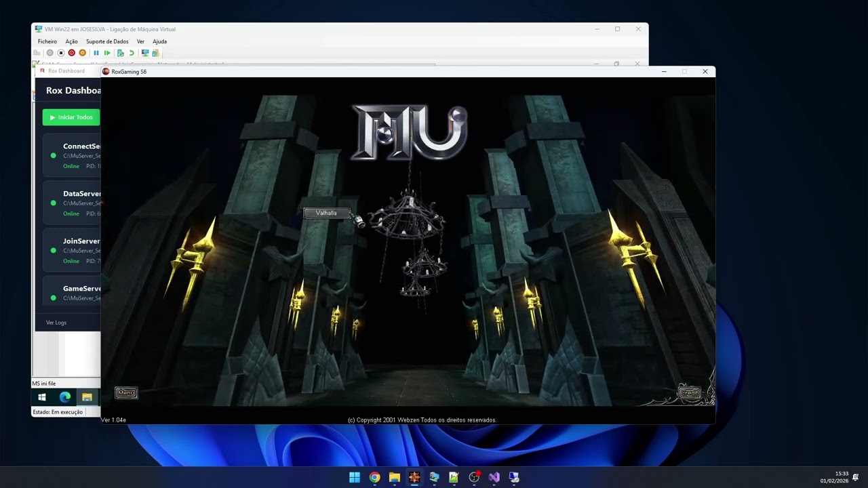Close the RoxGaming S6 game window
The width and height of the screenshot is (868, 488).
coord(705,71)
